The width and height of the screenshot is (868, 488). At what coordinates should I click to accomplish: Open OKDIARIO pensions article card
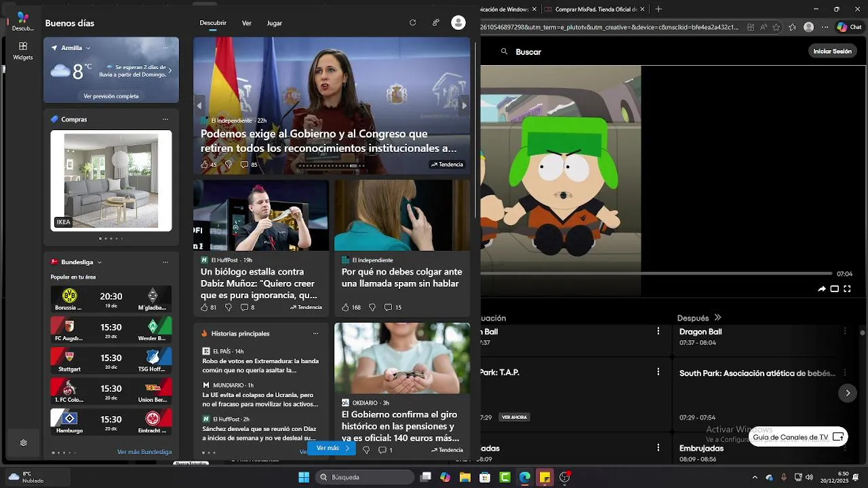click(x=402, y=390)
